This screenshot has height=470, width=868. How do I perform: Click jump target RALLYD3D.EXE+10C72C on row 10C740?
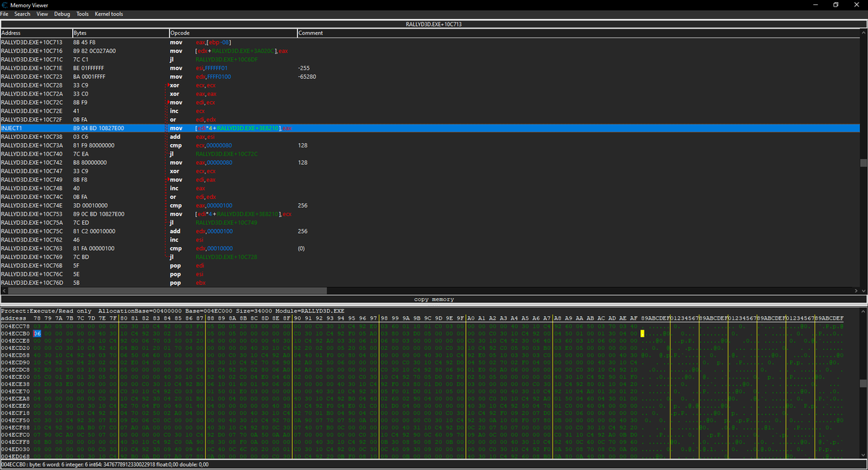pos(227,154)
